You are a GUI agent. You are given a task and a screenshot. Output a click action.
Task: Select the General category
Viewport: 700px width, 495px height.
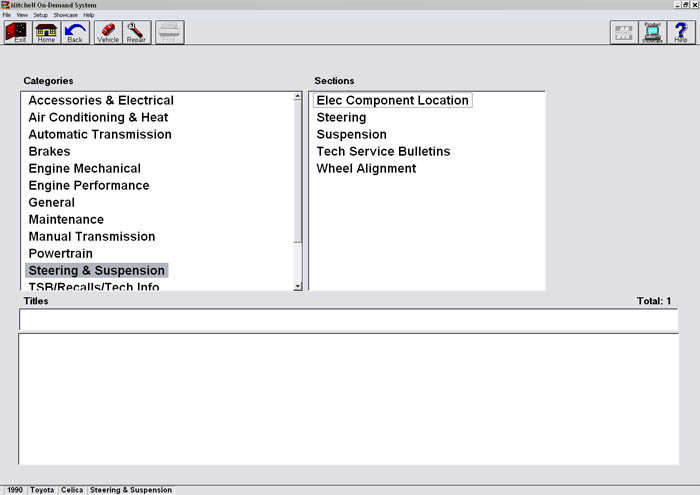tap(52, 202)
